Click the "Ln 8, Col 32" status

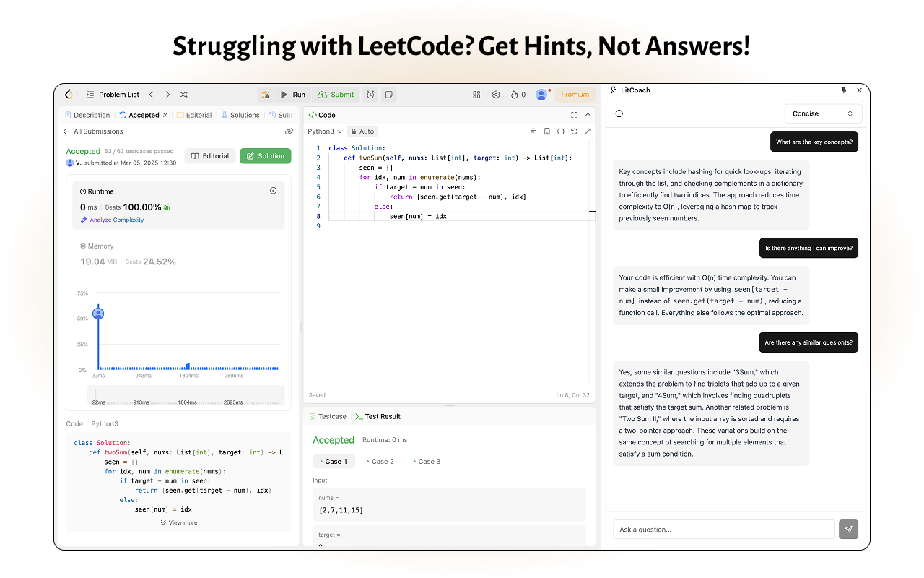tap(573, 395)
